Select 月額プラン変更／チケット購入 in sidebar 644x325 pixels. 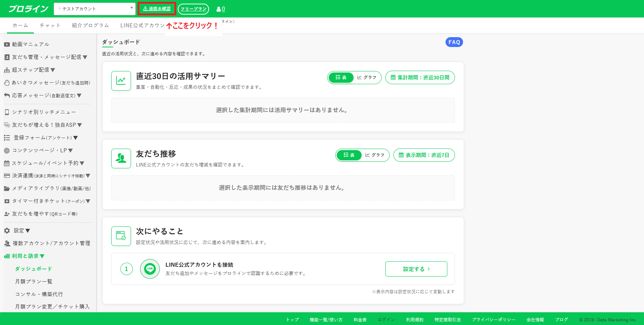tap(52, 307)
